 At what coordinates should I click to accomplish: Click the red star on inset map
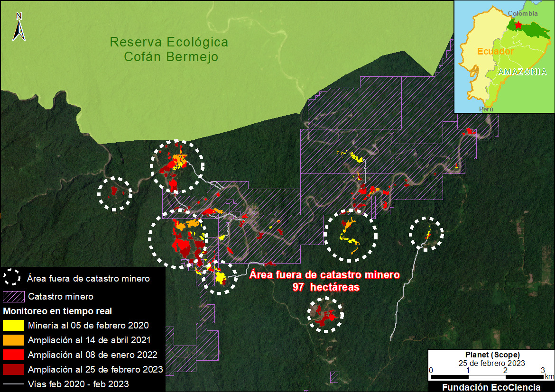(x=518, y=25)
